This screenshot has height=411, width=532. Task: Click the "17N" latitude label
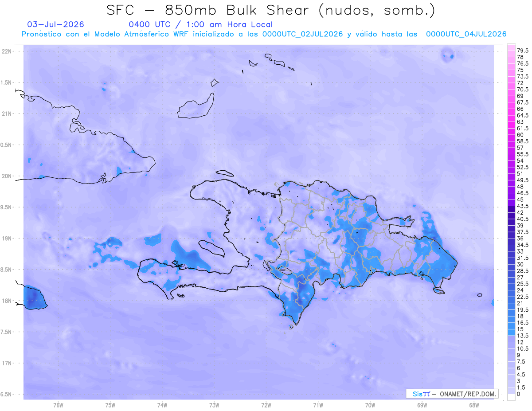[7, 363]
